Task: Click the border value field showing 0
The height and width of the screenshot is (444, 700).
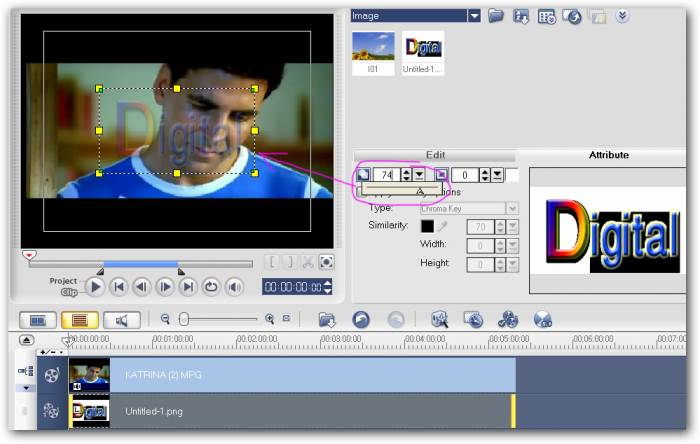Action: [465, 175]
